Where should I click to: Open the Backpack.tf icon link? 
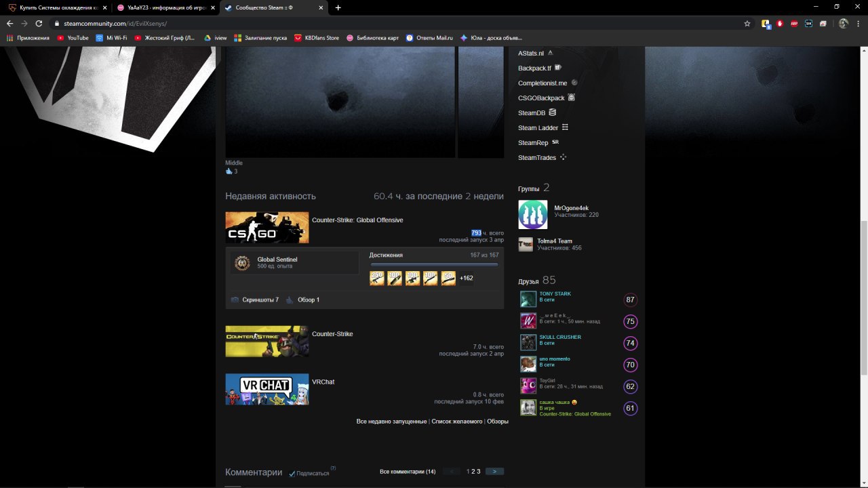558,68
